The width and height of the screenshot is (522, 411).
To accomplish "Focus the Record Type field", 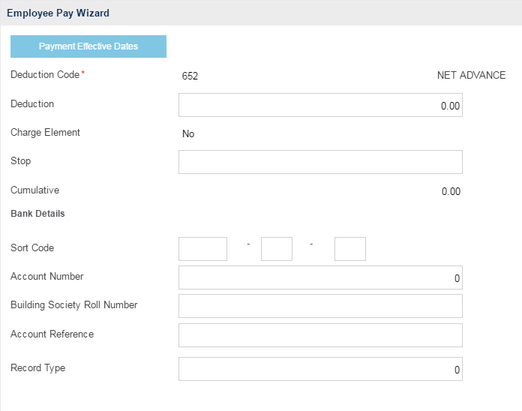I will (320, 369).
